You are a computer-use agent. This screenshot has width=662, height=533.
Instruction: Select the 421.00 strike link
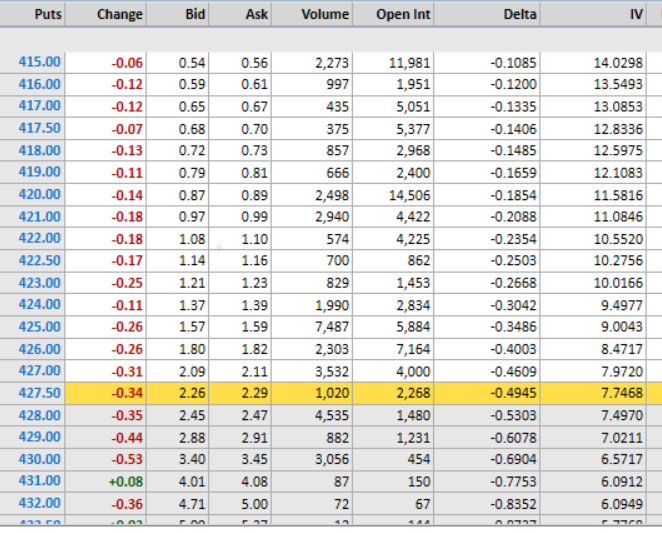coord(39,217)
